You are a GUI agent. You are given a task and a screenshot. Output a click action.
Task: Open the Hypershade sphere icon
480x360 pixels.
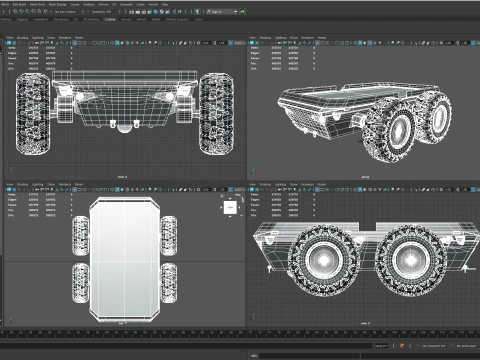tap(156, 11)
